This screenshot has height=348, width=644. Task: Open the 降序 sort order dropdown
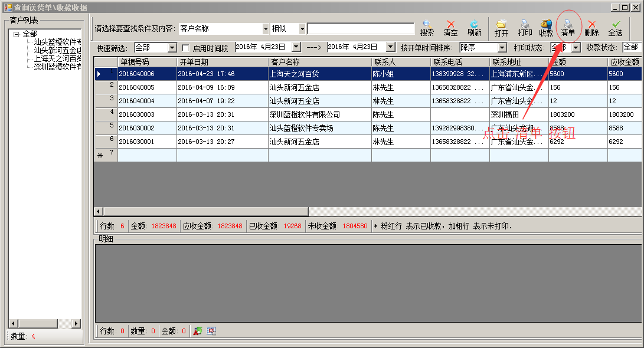coord(502,48)
